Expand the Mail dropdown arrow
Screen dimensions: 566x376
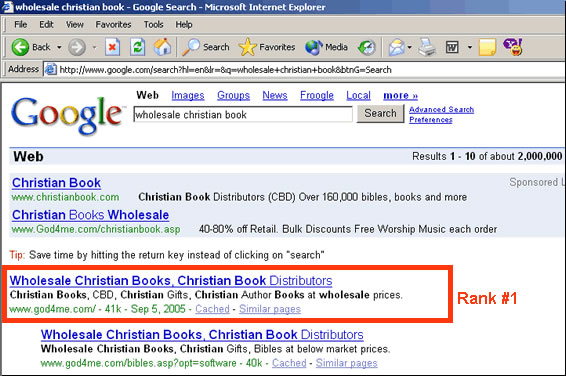pos(410,47)
